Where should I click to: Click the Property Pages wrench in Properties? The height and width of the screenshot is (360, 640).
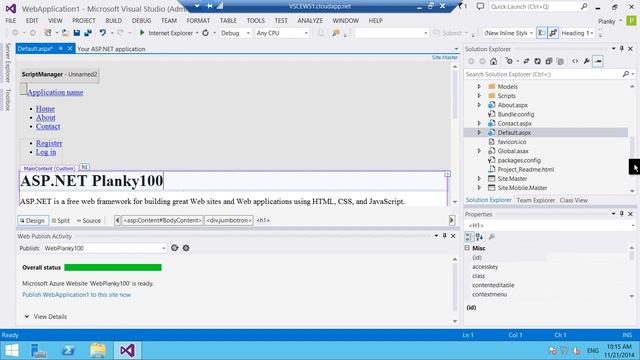click(x=492, y=237)
